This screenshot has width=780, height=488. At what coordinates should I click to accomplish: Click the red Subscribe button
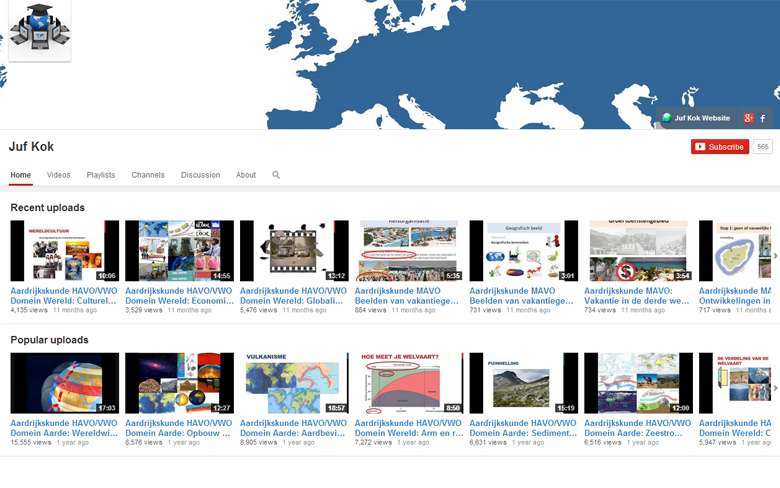coord(720,146)
